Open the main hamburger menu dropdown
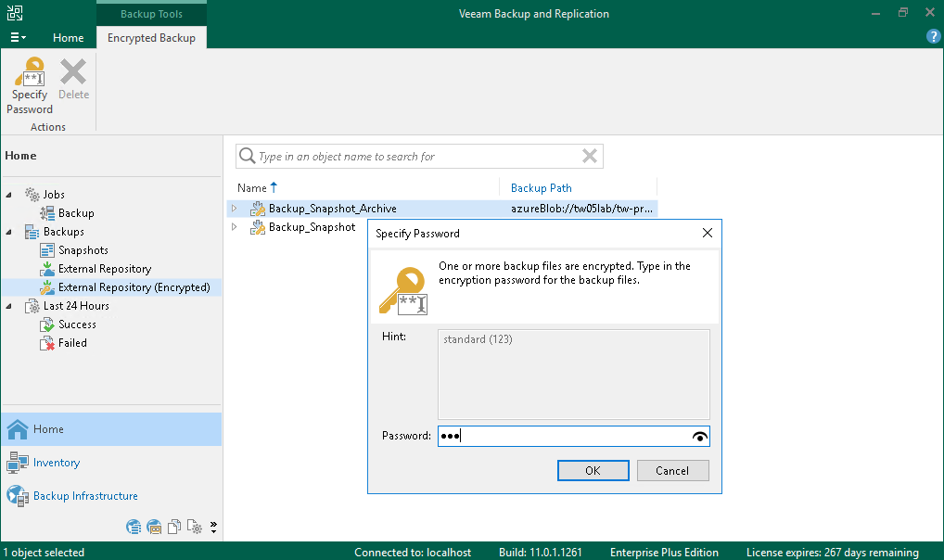Image resolution: width=944 pixels, height=560 pixels. click(x=18, y=37)
